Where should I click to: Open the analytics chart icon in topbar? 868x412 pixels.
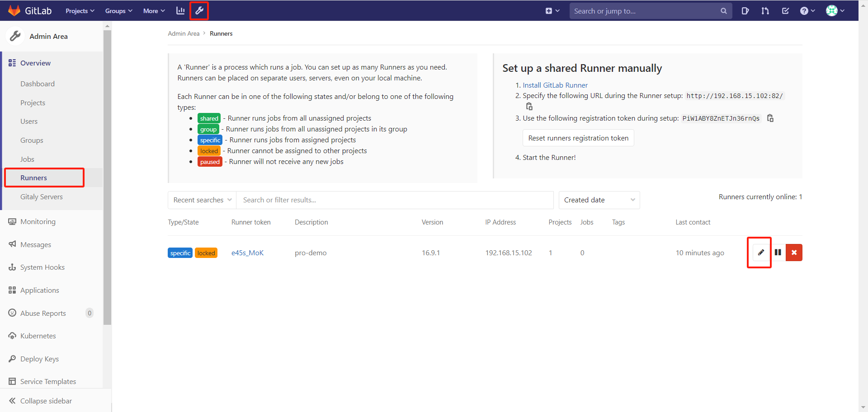pyautogui.click(x=180, y=10)
